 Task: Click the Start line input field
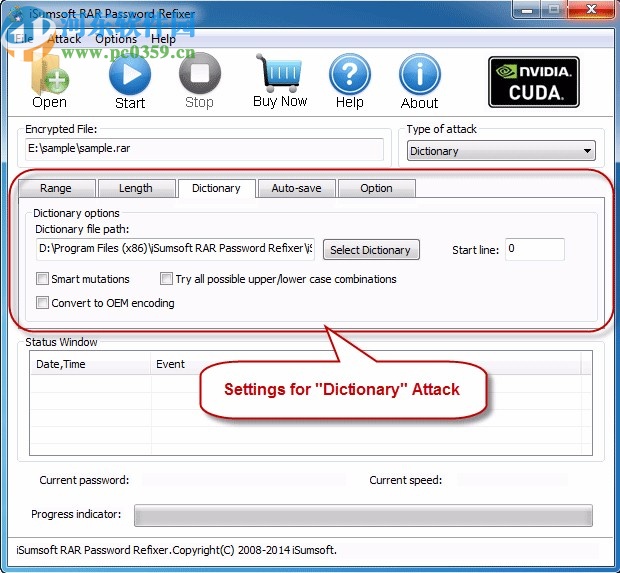(535, 249)
